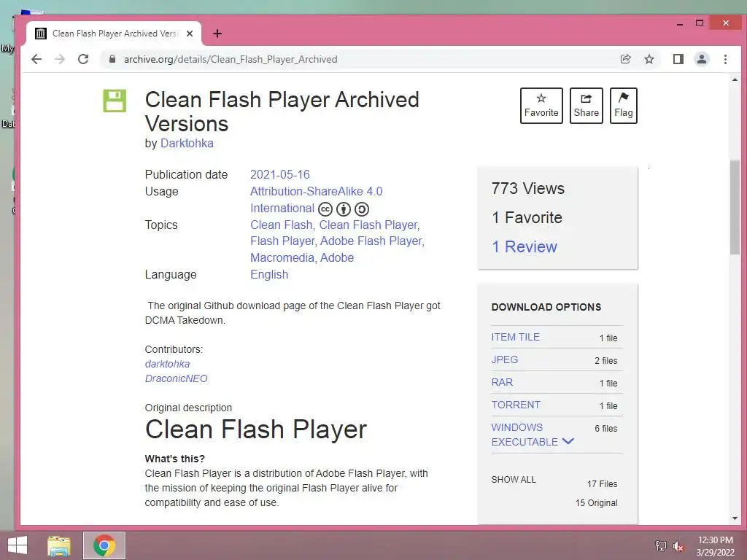
Task: Click the share page icon in address bar
Action: [625, 59]
